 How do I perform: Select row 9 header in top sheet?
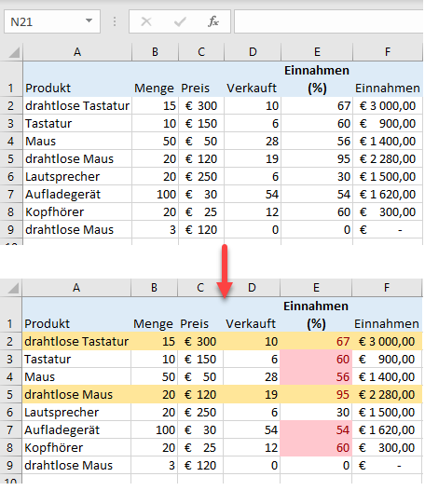[x=11, y=229]
